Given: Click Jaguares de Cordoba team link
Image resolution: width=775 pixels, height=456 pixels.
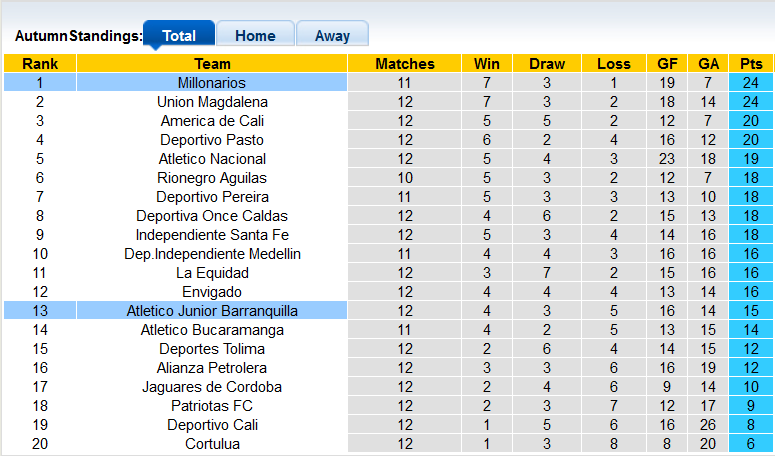Looking at the screenshot, I should click(212, 387).
